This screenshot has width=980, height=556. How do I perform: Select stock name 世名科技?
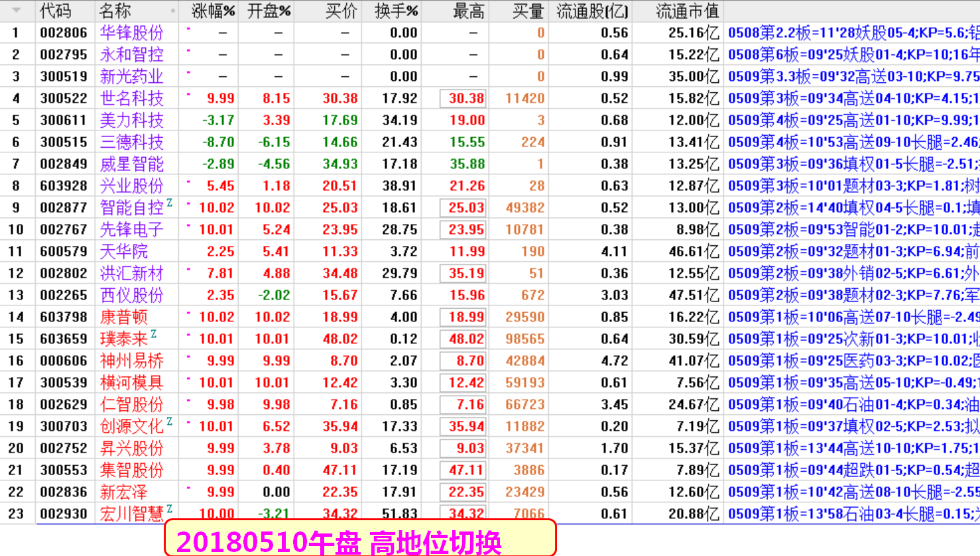pos(131,98)
